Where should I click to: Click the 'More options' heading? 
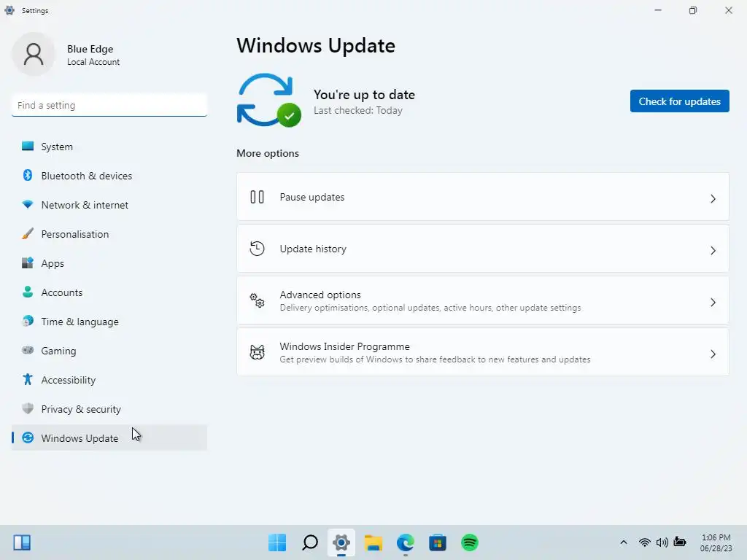268,153
